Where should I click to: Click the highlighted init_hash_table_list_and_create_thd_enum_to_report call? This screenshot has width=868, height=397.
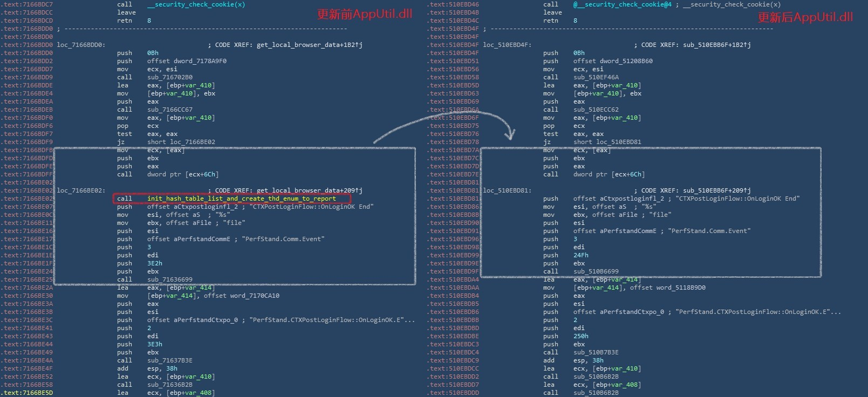(241, 198)
